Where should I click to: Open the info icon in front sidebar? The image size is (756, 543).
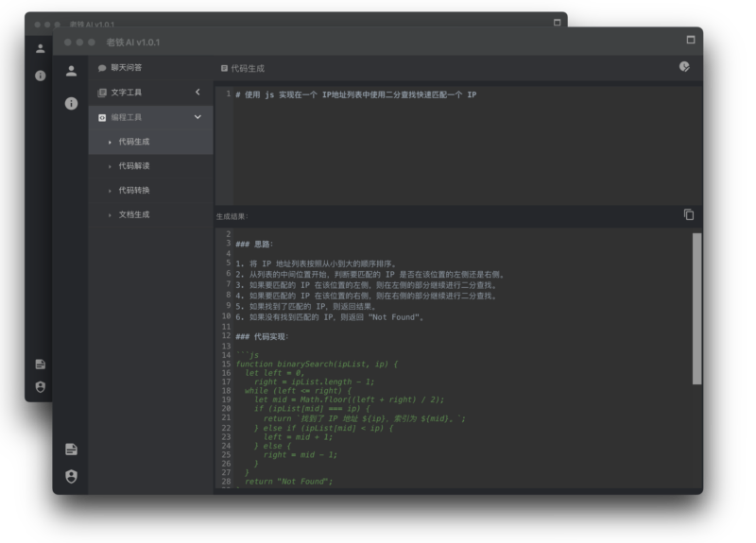click(71, 104)
